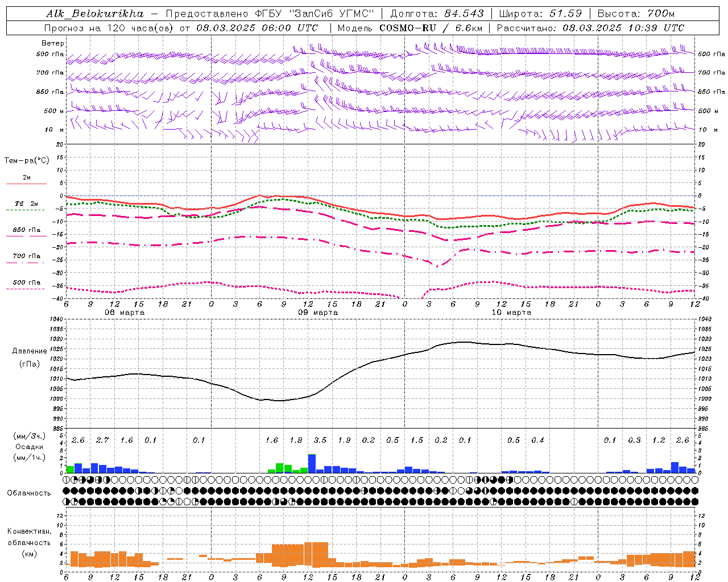Screen dimensions: 728x582
Task: Click the Ветер panel label
Action: click(x=52, y=43)
